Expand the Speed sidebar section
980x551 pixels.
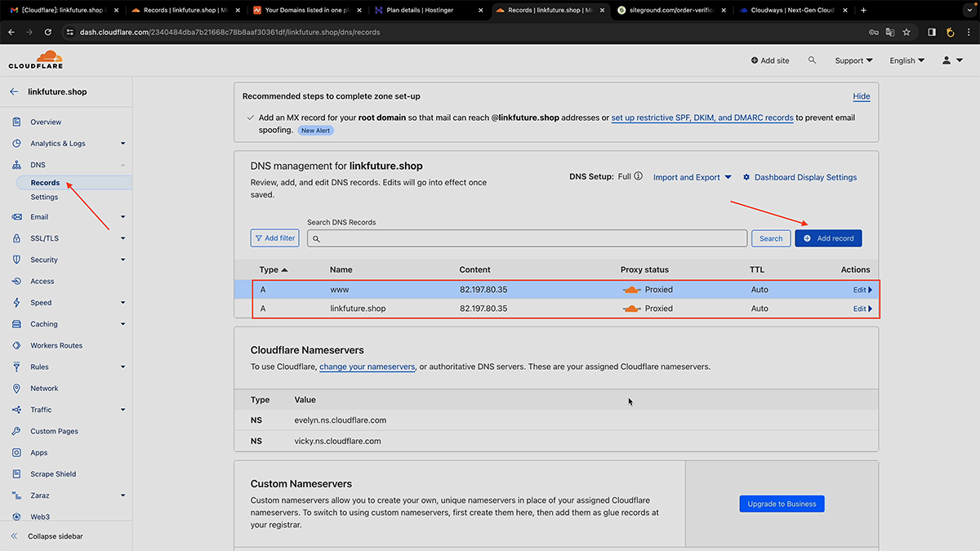click(x=123, y=303)
